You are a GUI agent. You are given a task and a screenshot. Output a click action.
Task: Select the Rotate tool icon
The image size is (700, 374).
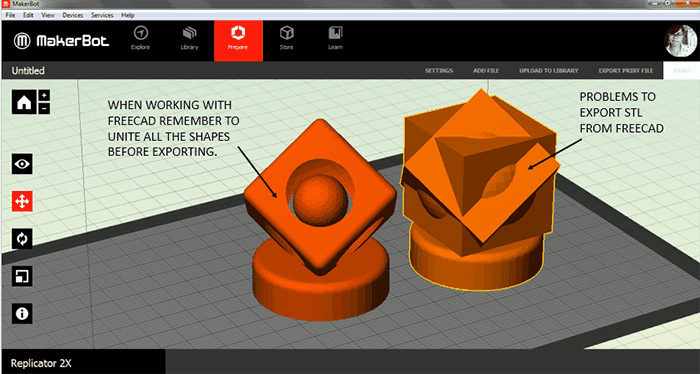click(x=22, y=239)
